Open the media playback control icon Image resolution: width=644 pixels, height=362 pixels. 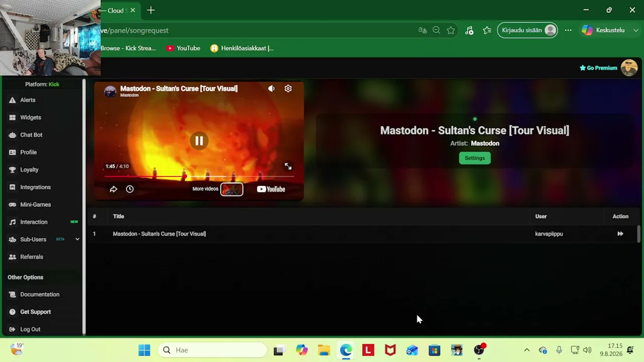469,30
